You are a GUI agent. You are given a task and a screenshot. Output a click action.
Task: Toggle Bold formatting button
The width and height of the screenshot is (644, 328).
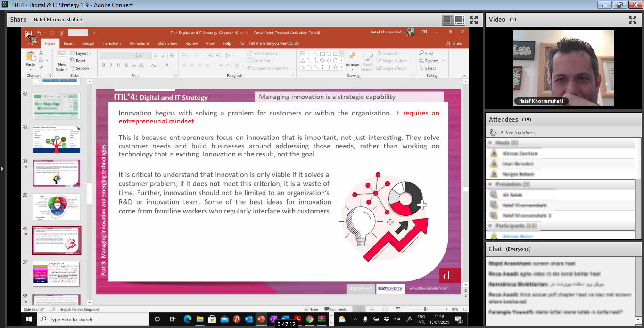(104, 65)
